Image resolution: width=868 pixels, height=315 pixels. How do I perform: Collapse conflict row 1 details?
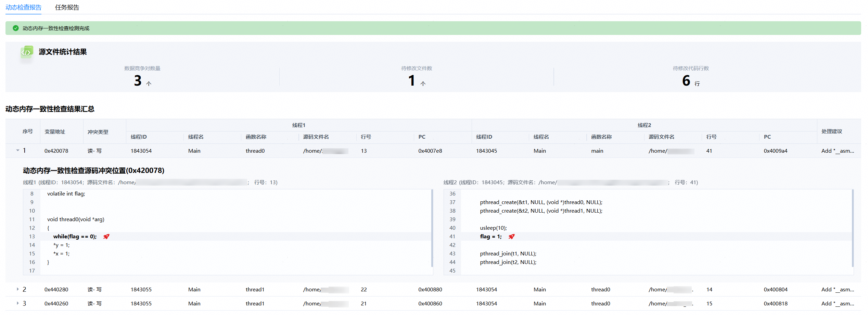pyautogui.click(x=18, y=151)
